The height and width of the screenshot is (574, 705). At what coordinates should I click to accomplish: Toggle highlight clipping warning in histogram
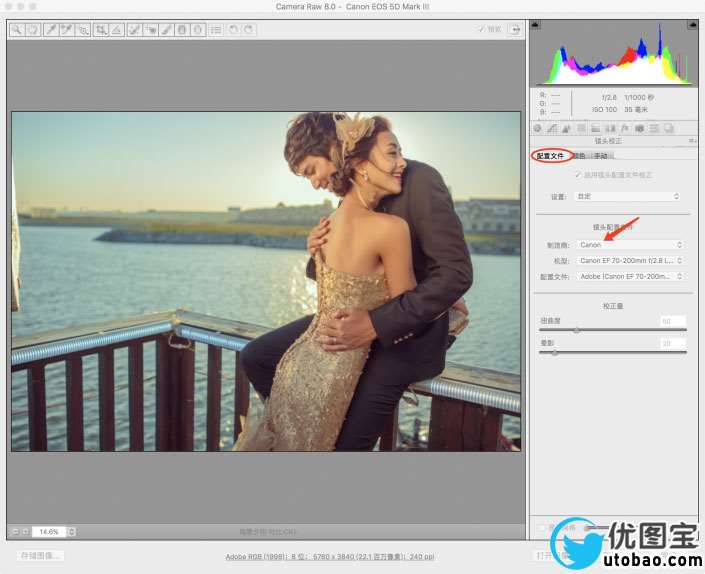(692, 25)
